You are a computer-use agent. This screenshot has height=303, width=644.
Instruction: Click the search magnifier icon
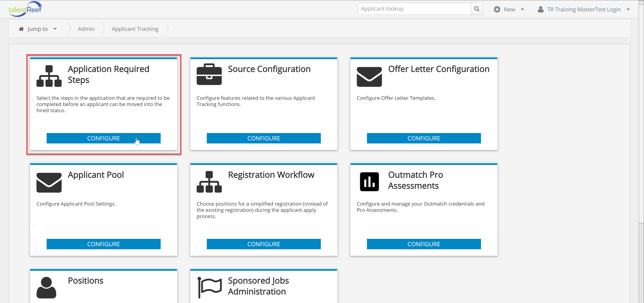(x=476, y=9)
